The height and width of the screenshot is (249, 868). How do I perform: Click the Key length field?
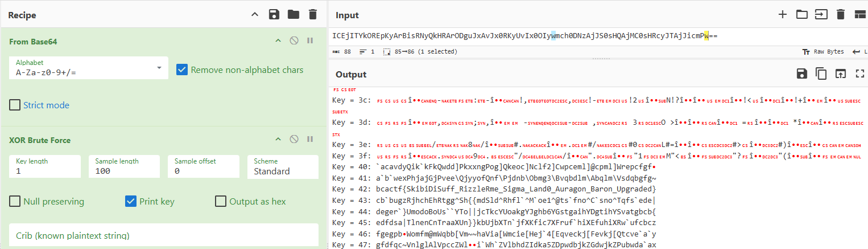point(45,166)
